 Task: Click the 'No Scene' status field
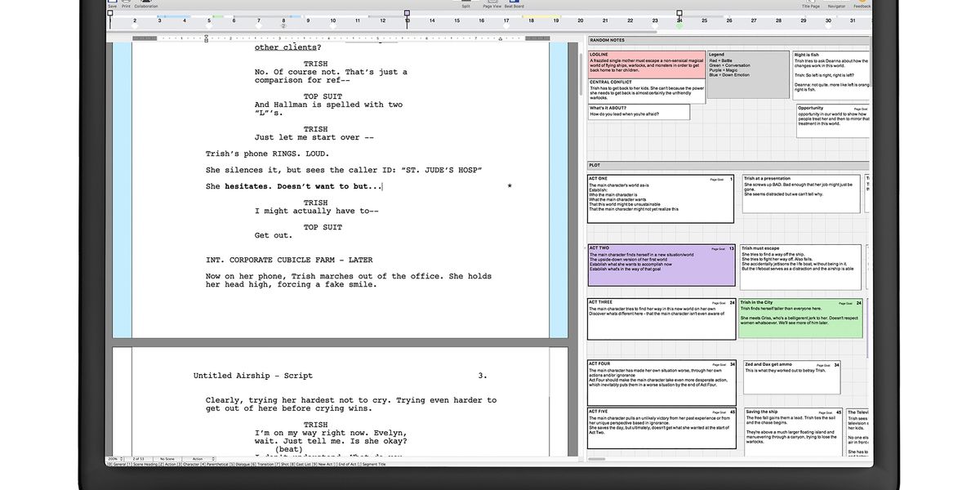click(167, 458)
